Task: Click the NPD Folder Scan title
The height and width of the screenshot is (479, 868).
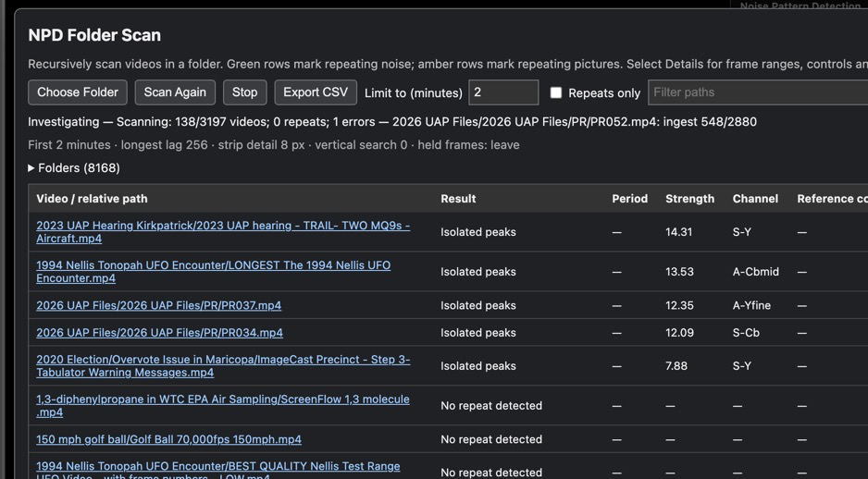Action: pyautogui.click(x=94, y=35)
